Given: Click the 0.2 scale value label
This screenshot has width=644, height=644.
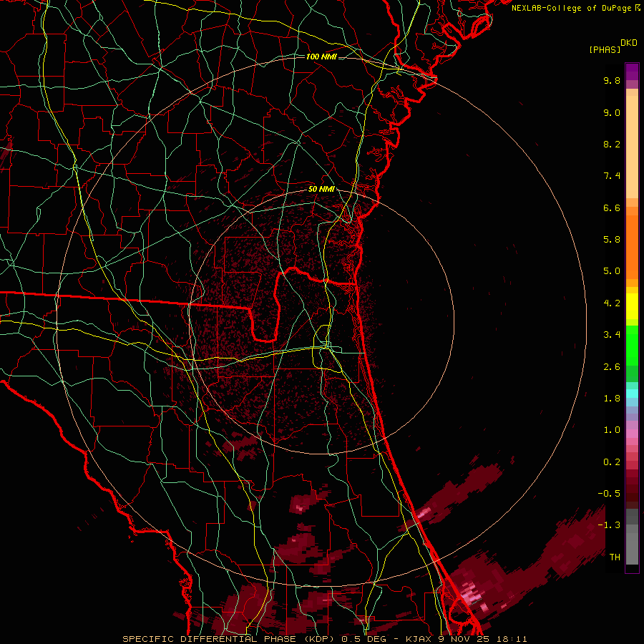Looking at the screenshot, I should 612,462.
